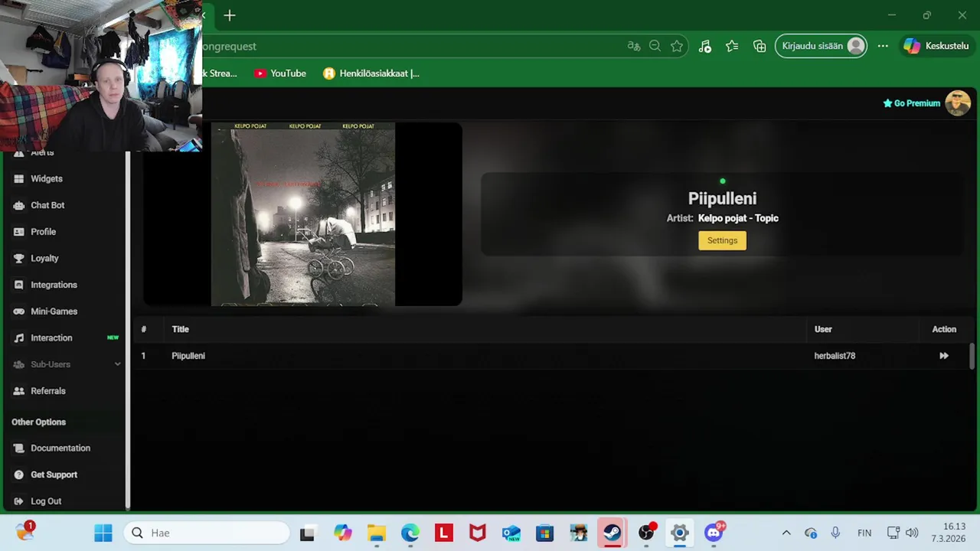Switch to Microsoft Edge on taskbar

(x=410, y=533)
